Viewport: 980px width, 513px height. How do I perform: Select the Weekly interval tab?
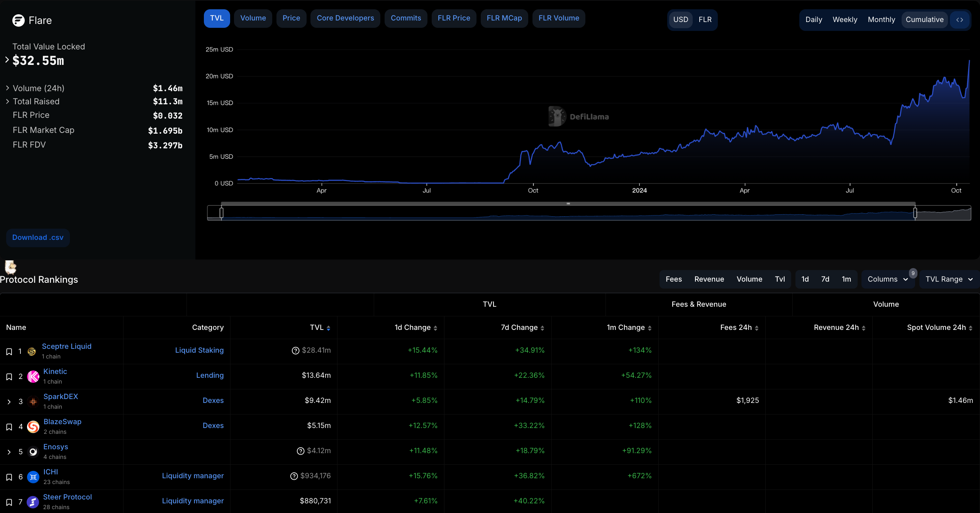point(844,20)
